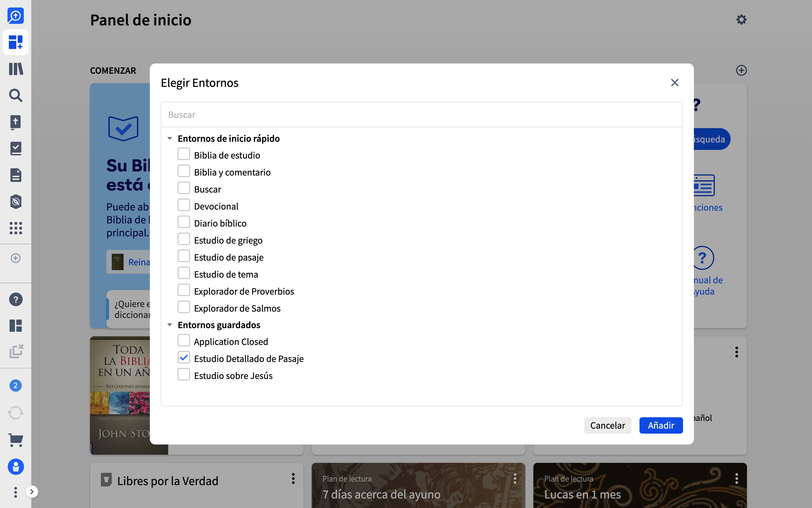Open menu on Lucas en 1 mes card
Image resolution: width=812 pixels, height=508 pixels.
tap(737, 479)
